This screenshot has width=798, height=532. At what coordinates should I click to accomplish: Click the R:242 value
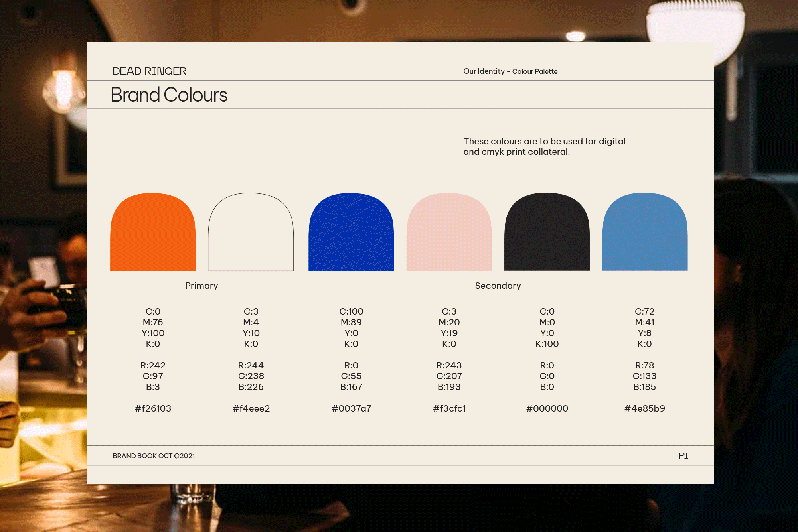coord(153,365)
